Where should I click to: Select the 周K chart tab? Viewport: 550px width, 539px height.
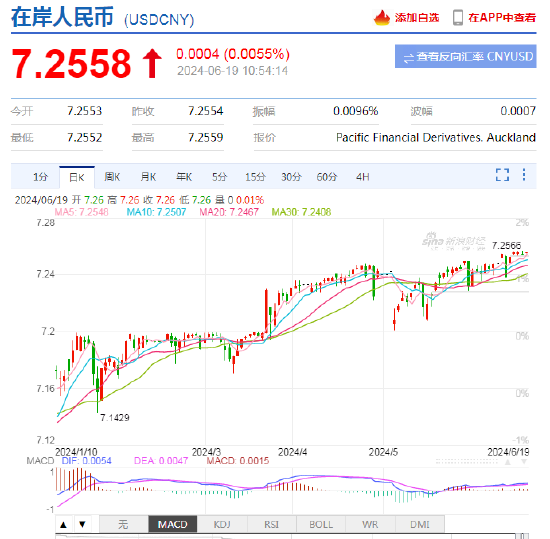coord(112,177)
